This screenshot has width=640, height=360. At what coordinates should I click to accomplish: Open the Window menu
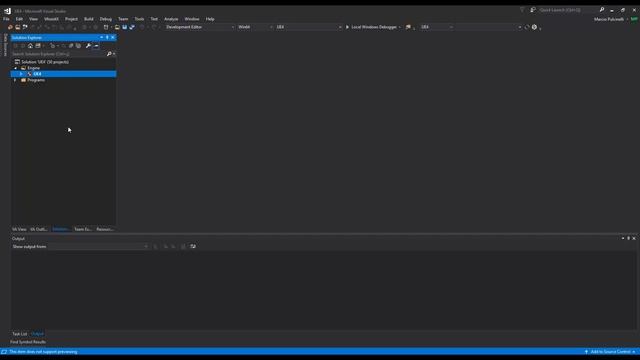(191, 19)
